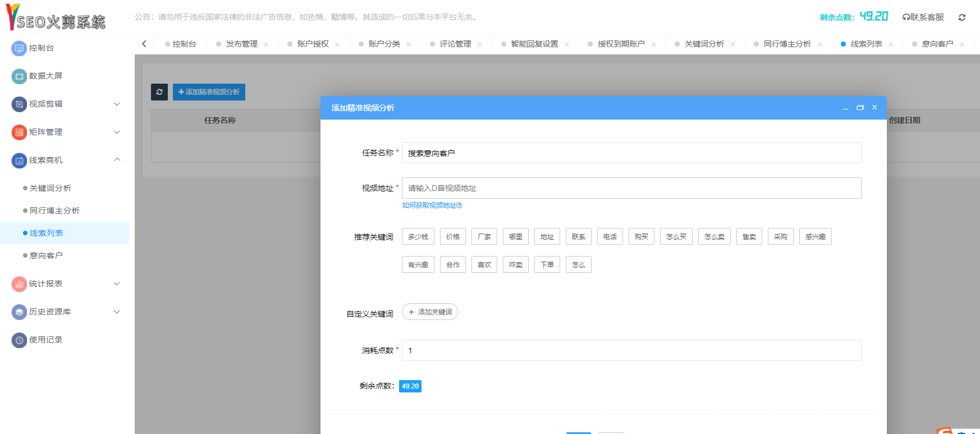Click the 视频地址 input field

[x=631, y=188]
